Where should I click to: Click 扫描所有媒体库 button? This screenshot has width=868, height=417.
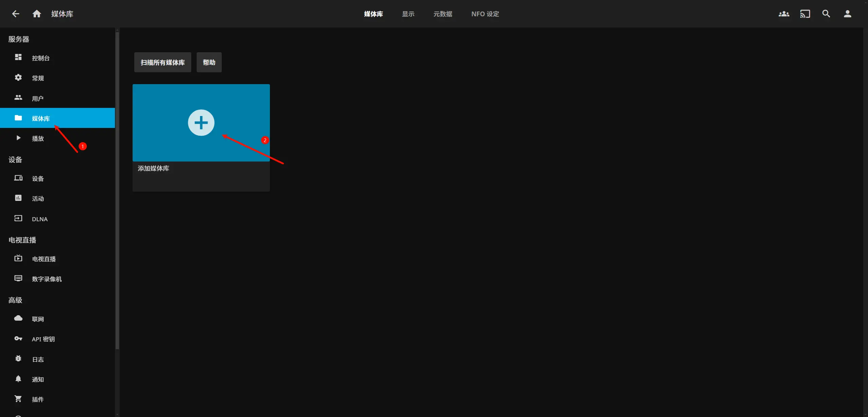click(x=163, y=62)
